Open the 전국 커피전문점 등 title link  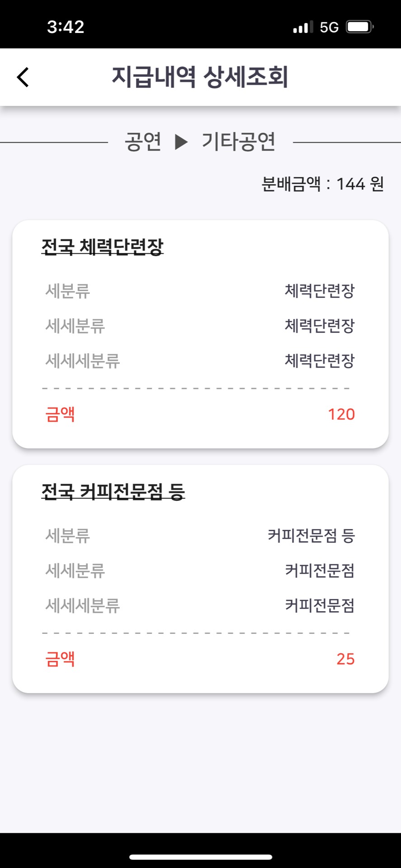coord(113,491)
